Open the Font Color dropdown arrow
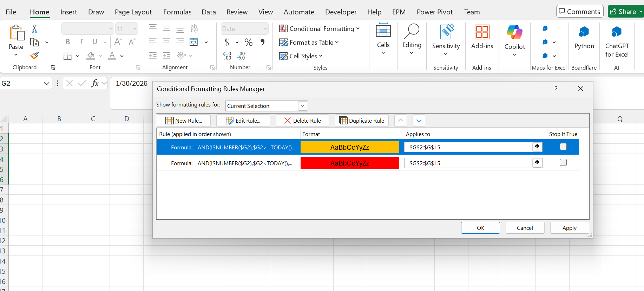The image size is (644, 291). 122,56
